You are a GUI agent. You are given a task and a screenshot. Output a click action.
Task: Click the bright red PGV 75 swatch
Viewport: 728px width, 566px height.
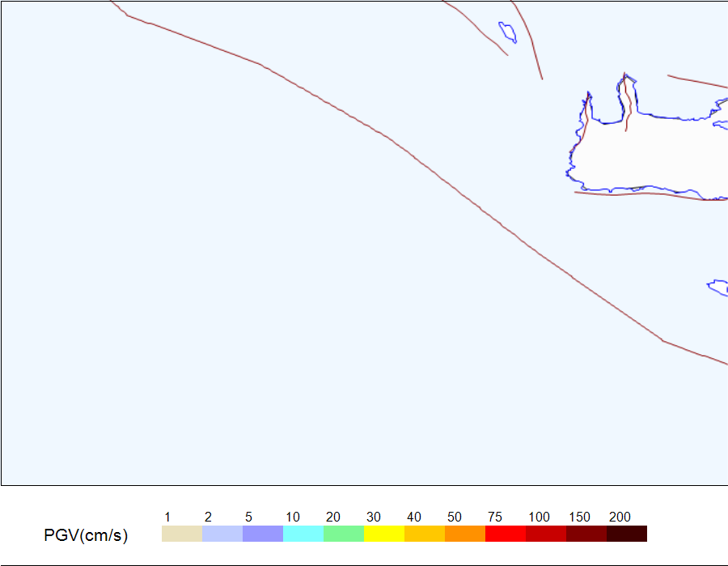[505, 534]
